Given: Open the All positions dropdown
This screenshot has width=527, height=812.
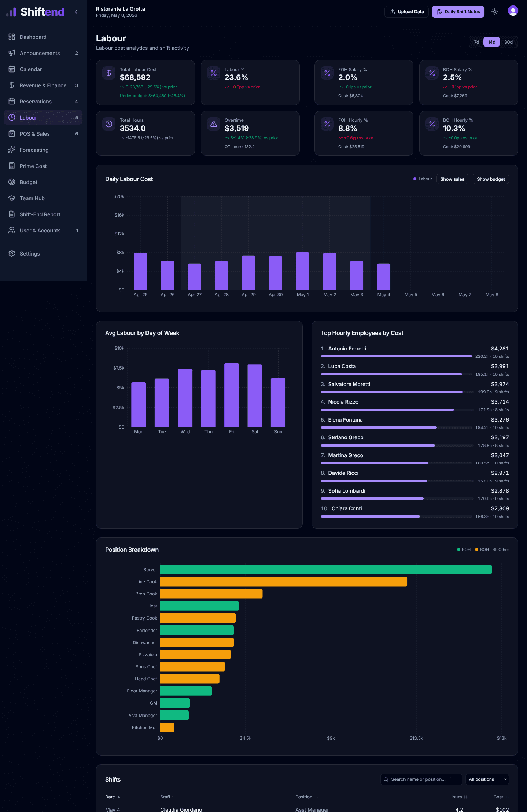Looking at the screenshot, I should 487,779.
